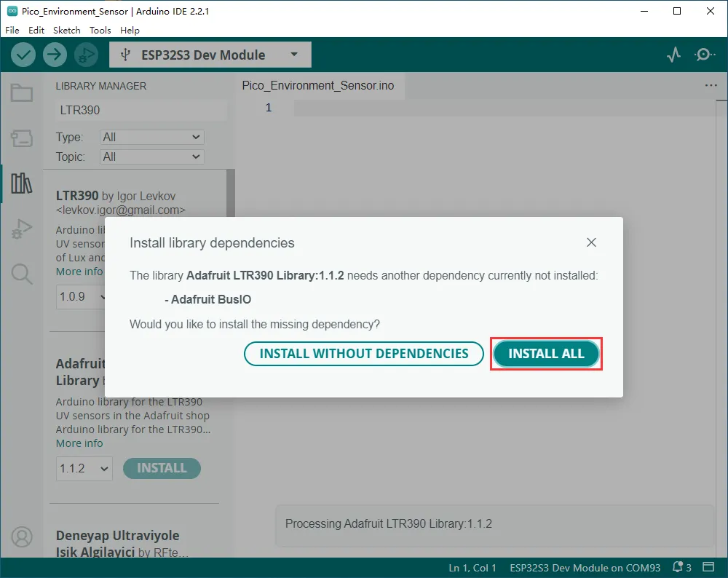Open the Tools menu

(x=100, y=30)
